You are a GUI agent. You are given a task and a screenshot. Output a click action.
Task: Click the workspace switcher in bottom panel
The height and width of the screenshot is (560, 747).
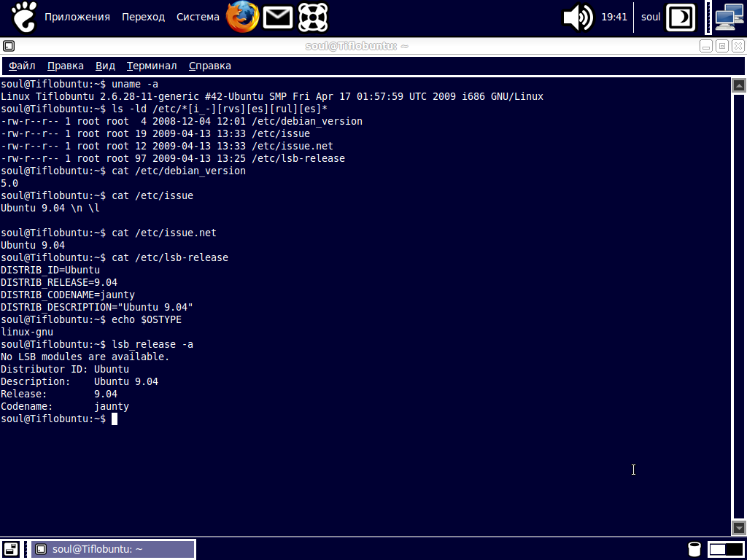pos(726,549)
